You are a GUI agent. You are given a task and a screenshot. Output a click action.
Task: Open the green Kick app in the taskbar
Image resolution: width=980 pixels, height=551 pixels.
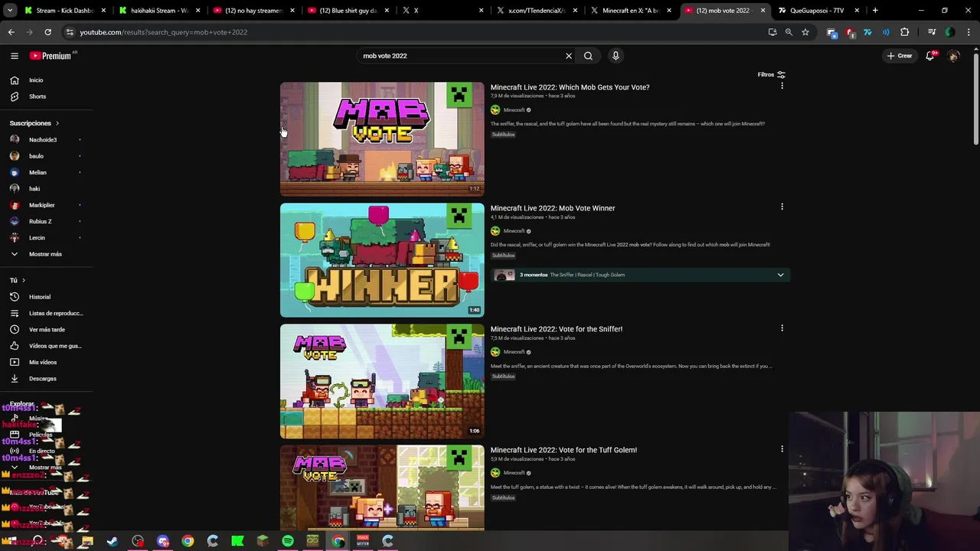coord(237,541)
